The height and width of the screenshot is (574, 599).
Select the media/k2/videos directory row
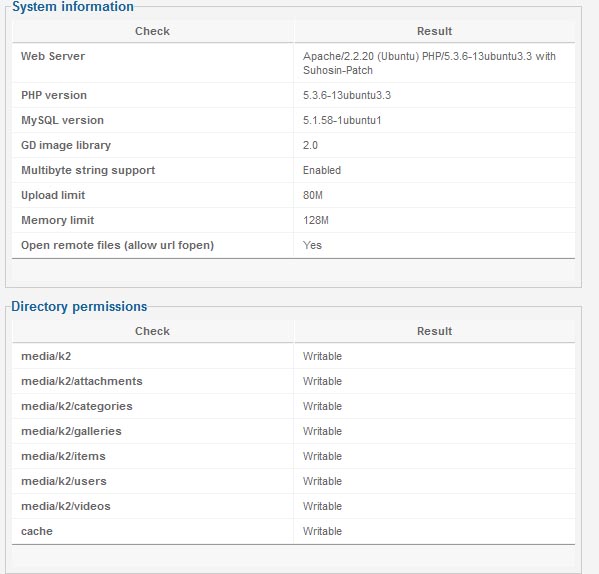293,506
